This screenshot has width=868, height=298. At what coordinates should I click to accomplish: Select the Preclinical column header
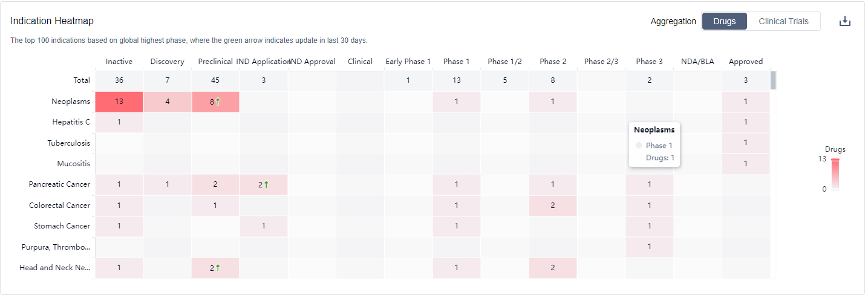(215, 62)
